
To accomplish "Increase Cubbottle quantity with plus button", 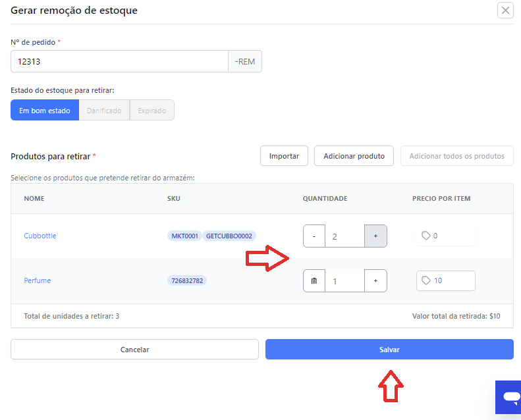I will 375,236.
